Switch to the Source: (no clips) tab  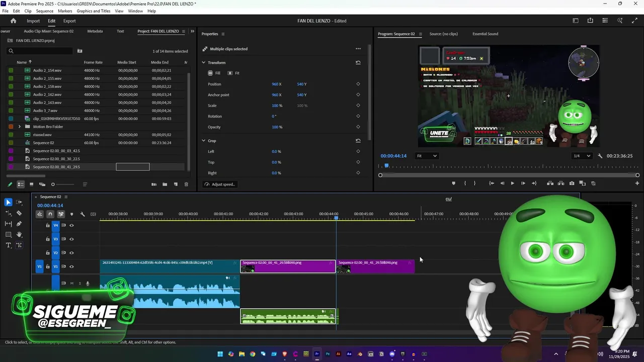pyautogui.click(x=443, y=34)
